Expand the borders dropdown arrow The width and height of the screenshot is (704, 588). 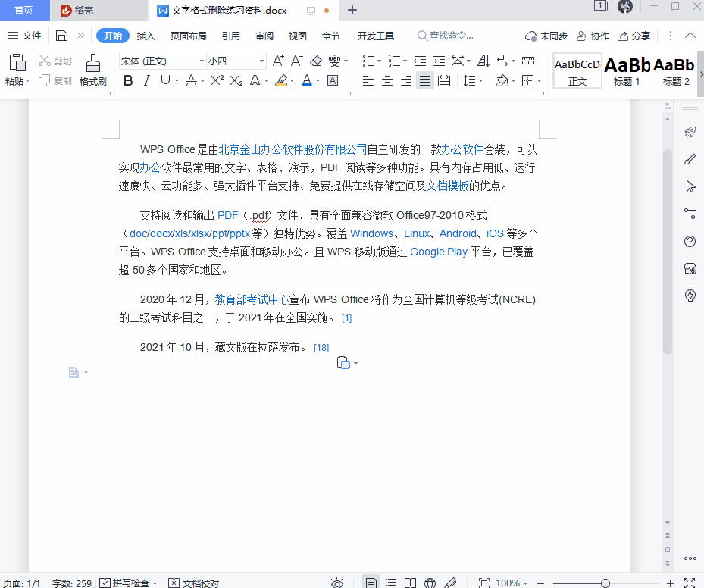click(x=540, y=81)
